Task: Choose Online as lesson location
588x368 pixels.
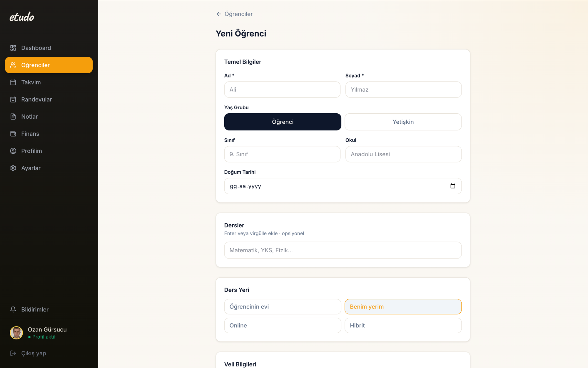Action: click(283, 325)
